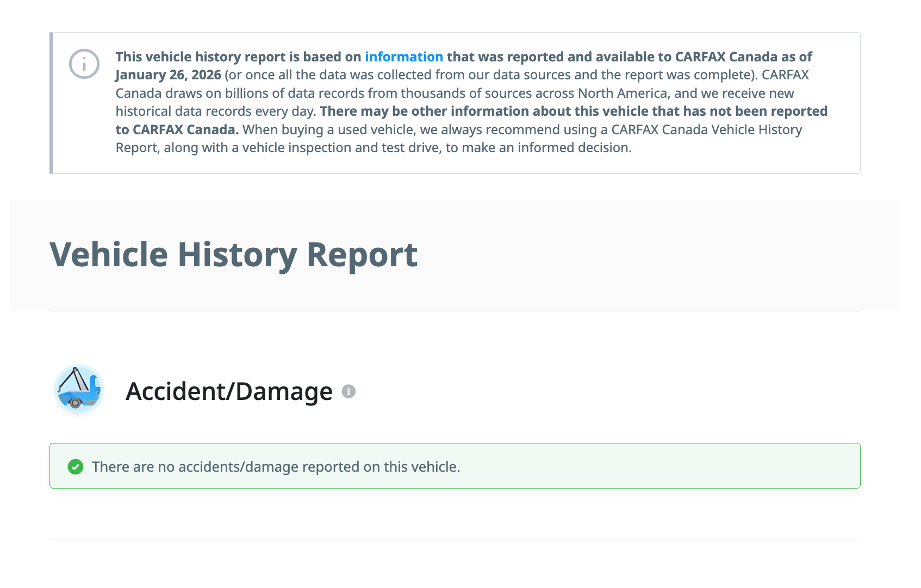The width and height of the screenshot is (921, 588).
Task: Click the grey info tooltip icon beside Accident/Damage
Action: [349, 391]
